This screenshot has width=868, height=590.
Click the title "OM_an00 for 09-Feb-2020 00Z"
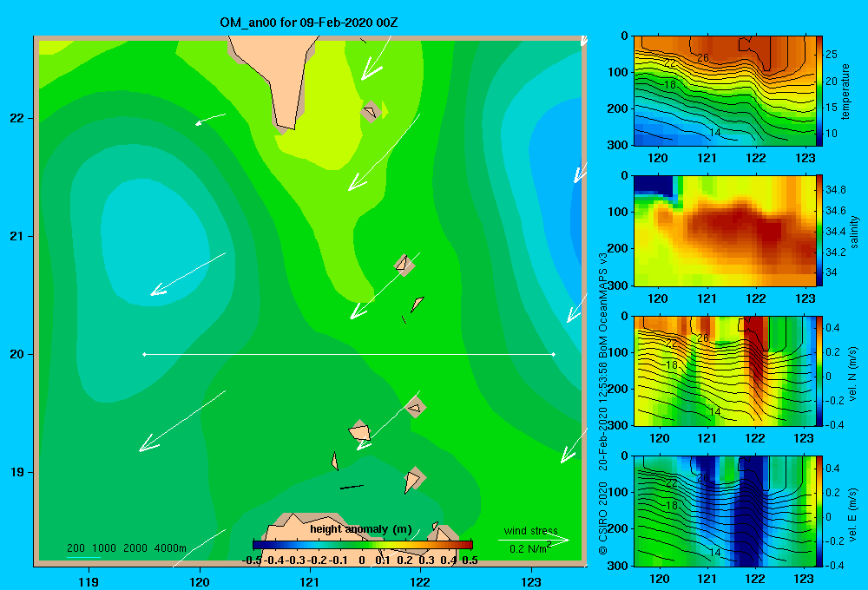point(308,23)
